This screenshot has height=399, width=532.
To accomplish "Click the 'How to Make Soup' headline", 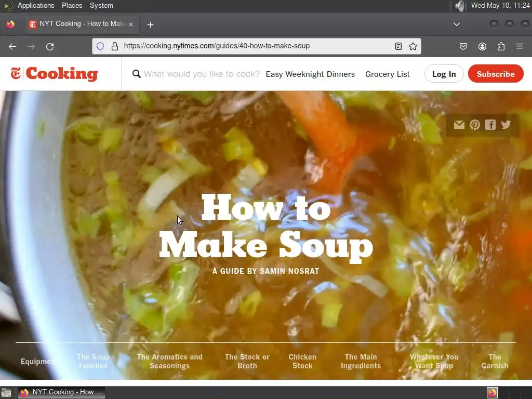I will pyautogui.click(x=266, y=228).
